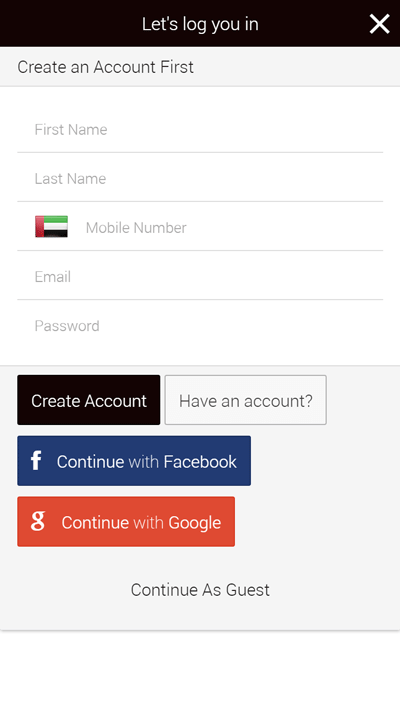
Task: Focus the Last Name input field
Action: [x=200, y=178]
